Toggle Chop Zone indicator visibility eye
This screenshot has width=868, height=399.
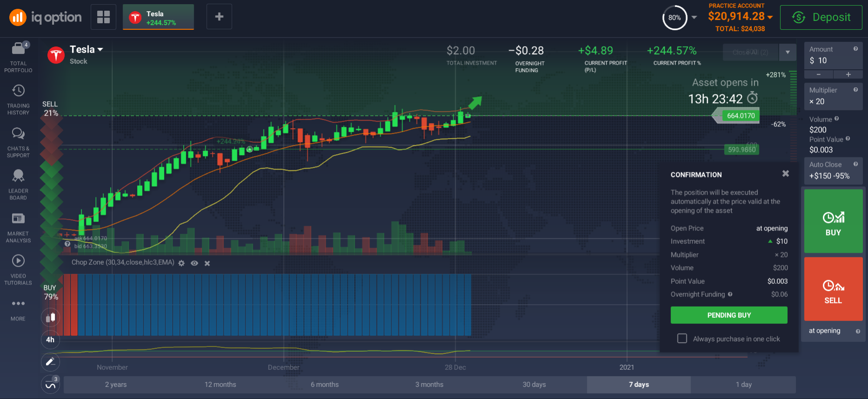194,263
